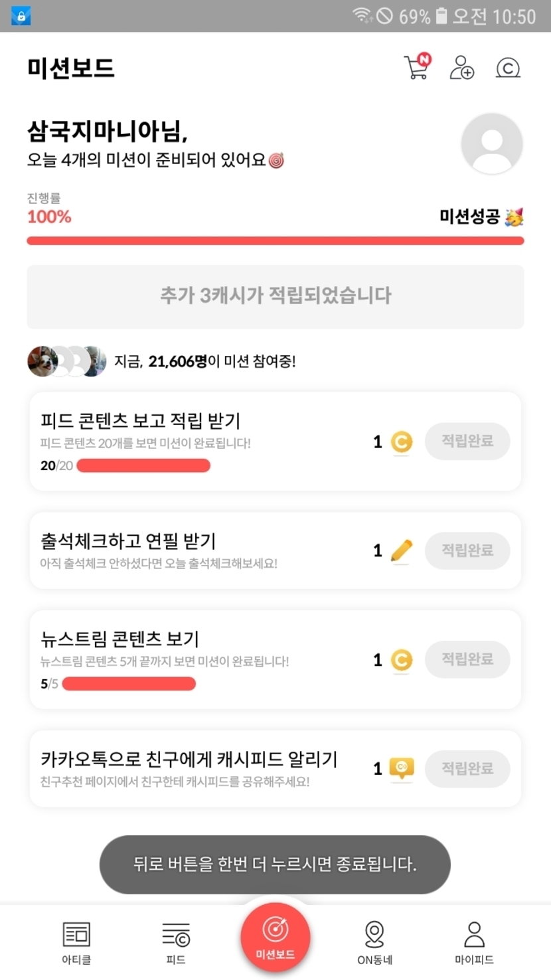Tap the add friend icon

point(461,67)
